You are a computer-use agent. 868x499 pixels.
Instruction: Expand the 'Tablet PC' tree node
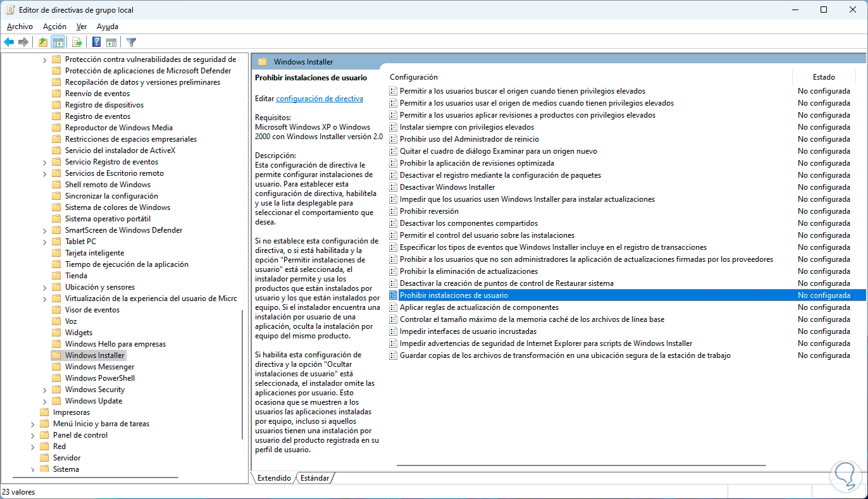coord(44,242)
